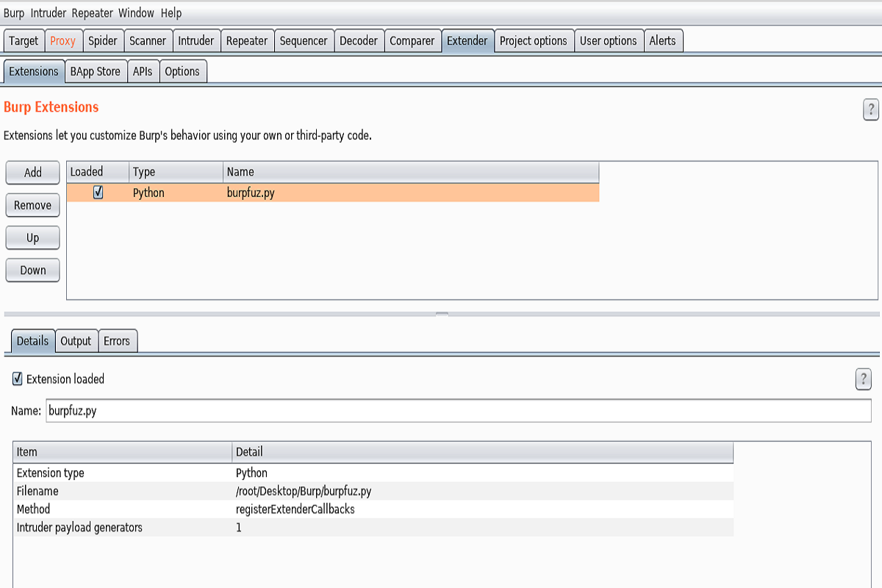Open help for Burp Extensions section
Image resolution: width=882 pixels, height=588 pixels.
click(x=870, y=110)
